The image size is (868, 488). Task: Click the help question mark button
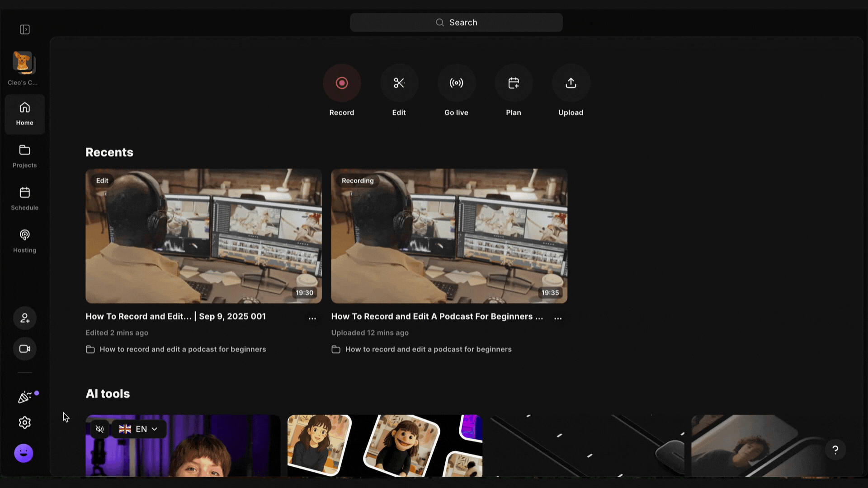tap(835, 450)
